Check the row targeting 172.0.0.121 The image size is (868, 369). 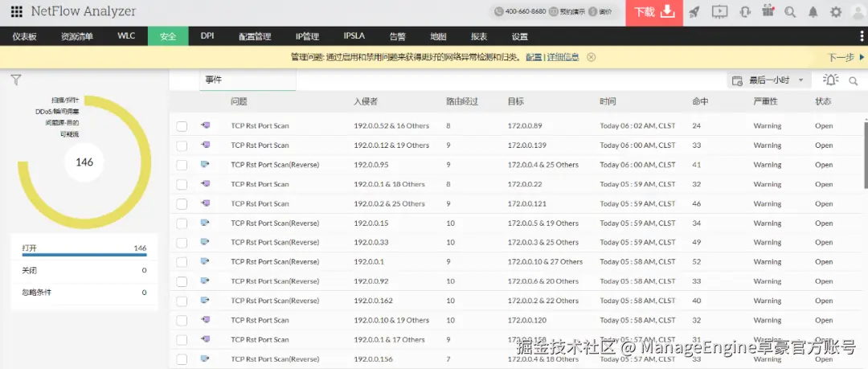click(x=182, y=204)
